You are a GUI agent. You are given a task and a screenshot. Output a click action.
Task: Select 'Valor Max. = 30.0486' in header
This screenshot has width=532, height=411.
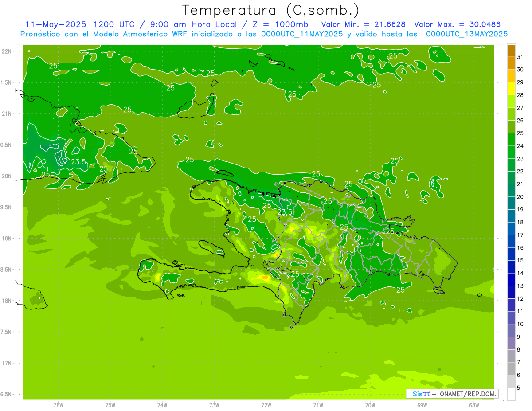coord(458,24)
